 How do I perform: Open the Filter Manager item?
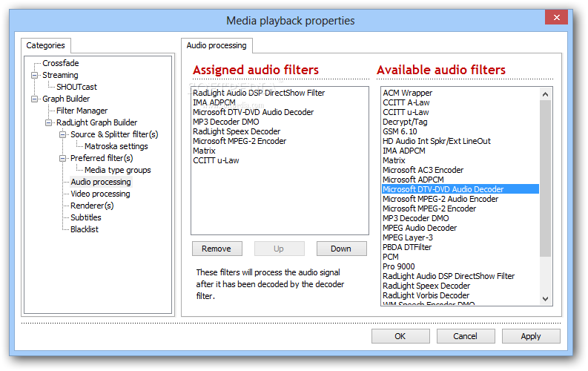pos(82,111)
